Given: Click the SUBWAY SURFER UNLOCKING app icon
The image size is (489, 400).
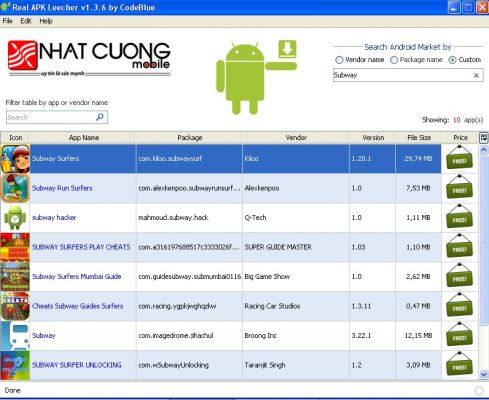Looking at the screenshot, I should (x=15, y=365).
